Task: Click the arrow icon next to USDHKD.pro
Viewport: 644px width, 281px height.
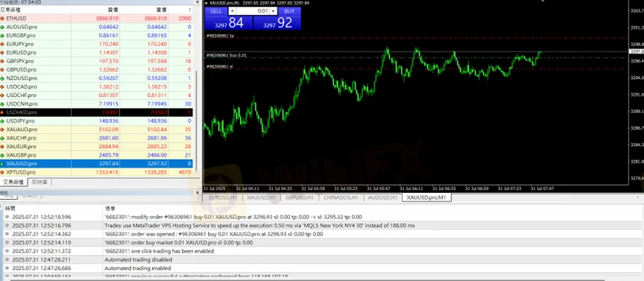Action: pos(2,113)
